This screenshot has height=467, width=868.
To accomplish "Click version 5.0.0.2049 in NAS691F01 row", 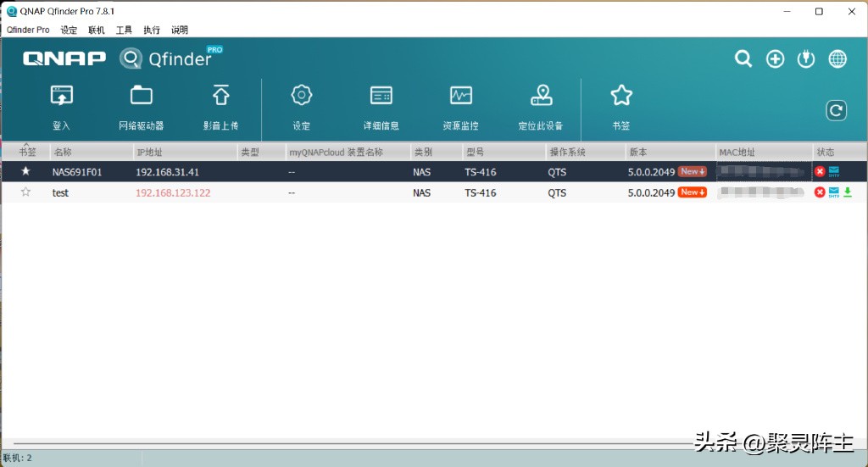I will point(651,172).
